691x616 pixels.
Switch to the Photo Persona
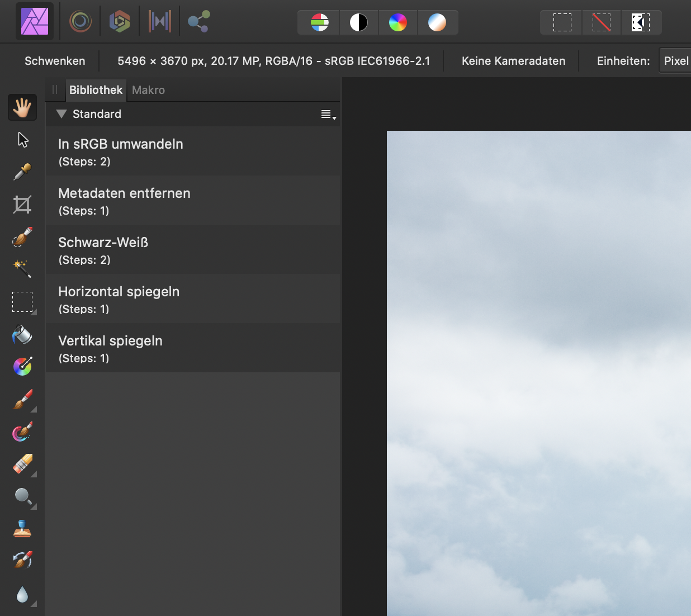35,22
